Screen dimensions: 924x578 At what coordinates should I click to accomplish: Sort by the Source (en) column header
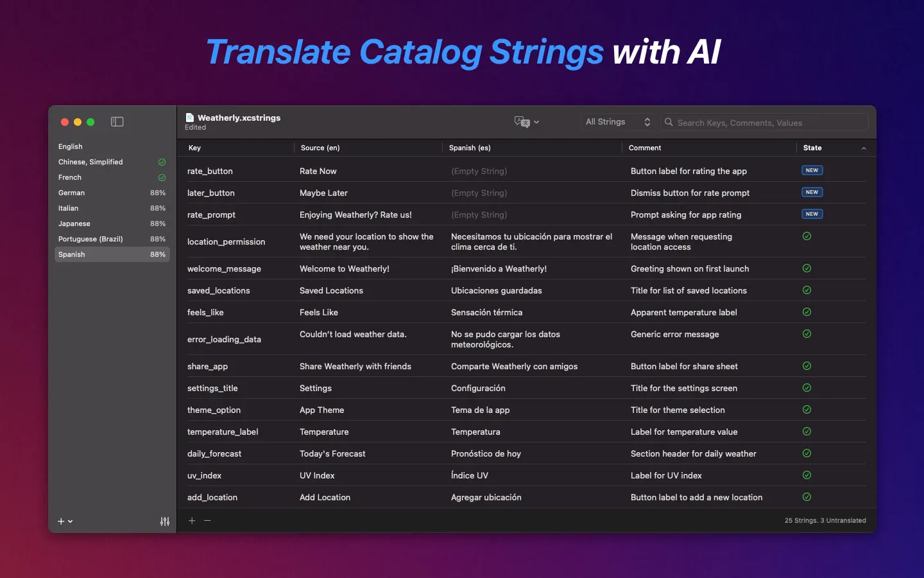pos(368,148)
